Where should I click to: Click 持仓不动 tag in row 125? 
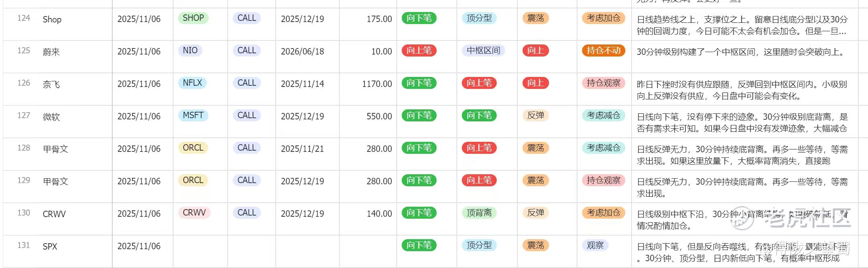604,50
